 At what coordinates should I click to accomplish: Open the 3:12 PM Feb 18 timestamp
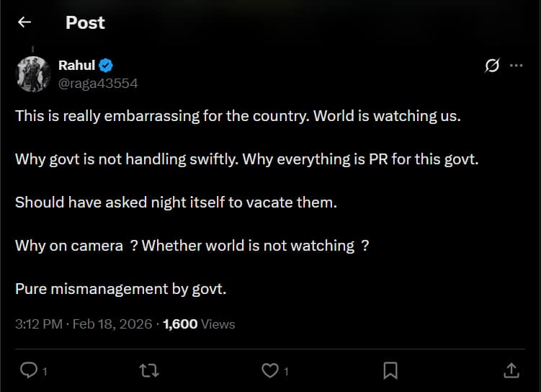click(x=84, y=324)
